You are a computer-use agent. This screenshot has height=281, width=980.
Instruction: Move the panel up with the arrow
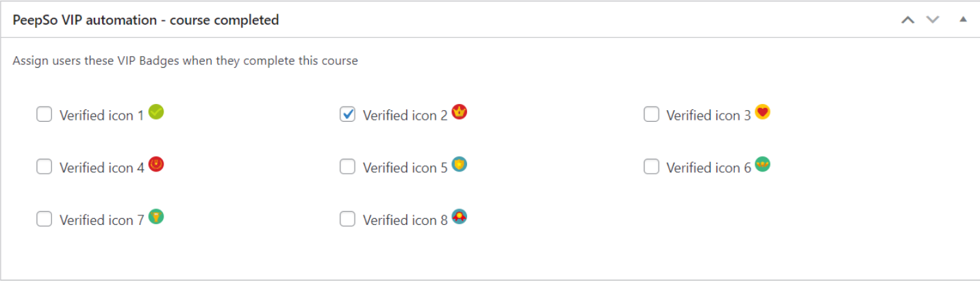pyautogui.click(x=908, y=20)
